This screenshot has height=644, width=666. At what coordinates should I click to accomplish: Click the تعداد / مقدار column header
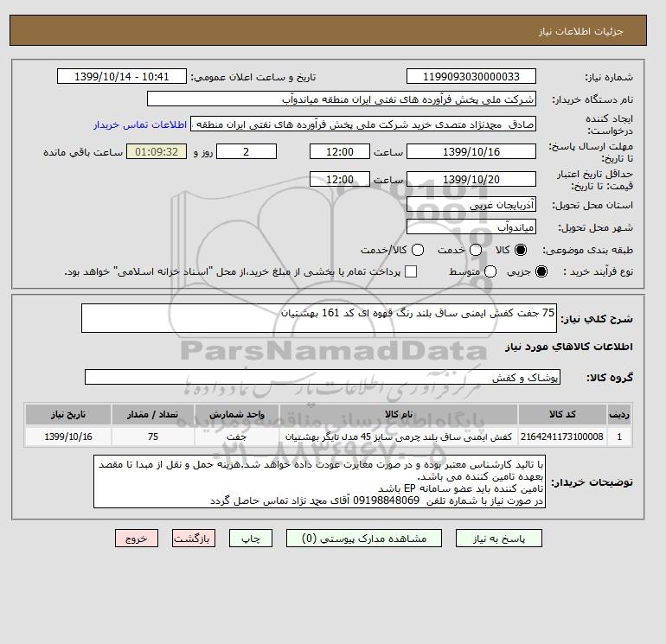(153, 414)
